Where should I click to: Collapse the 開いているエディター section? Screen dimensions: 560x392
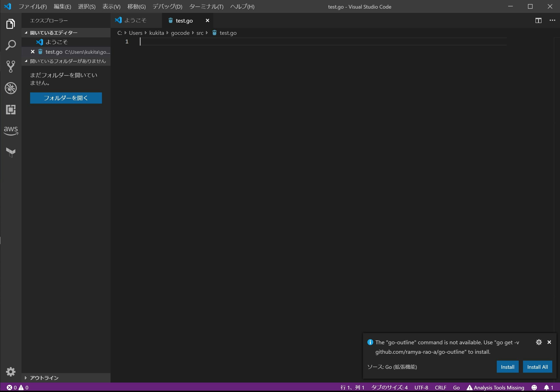click(x=53, y=33)
